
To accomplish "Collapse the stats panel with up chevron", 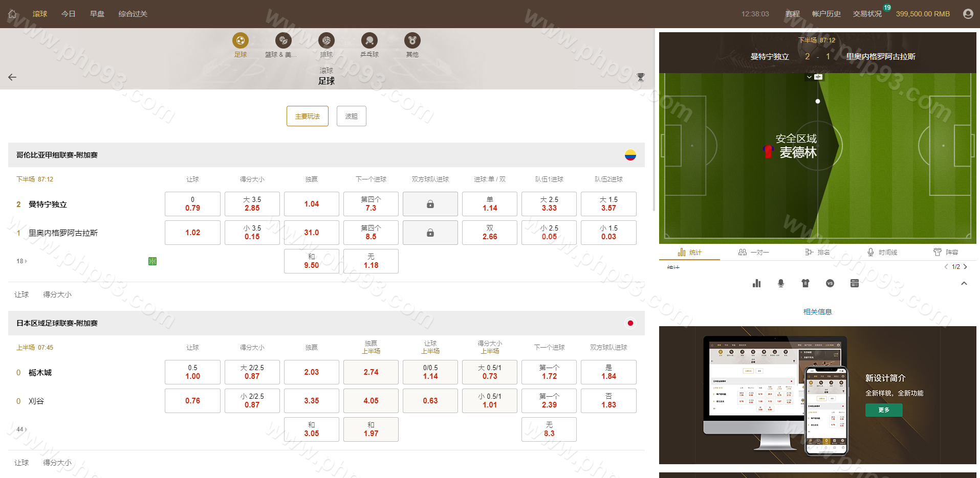I will [964, 283].
